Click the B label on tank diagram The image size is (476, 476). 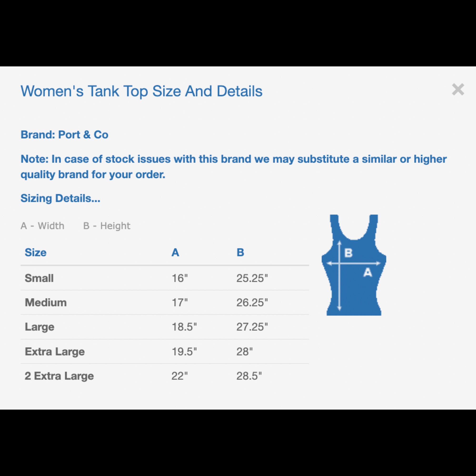[x=348, y=253]
